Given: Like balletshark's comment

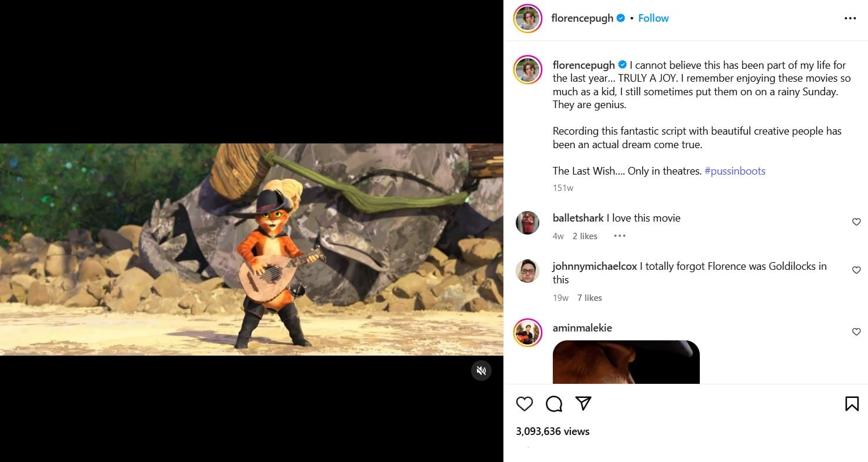Looking at the screenshot, I should pyautogui.click(x=856, y=222).
